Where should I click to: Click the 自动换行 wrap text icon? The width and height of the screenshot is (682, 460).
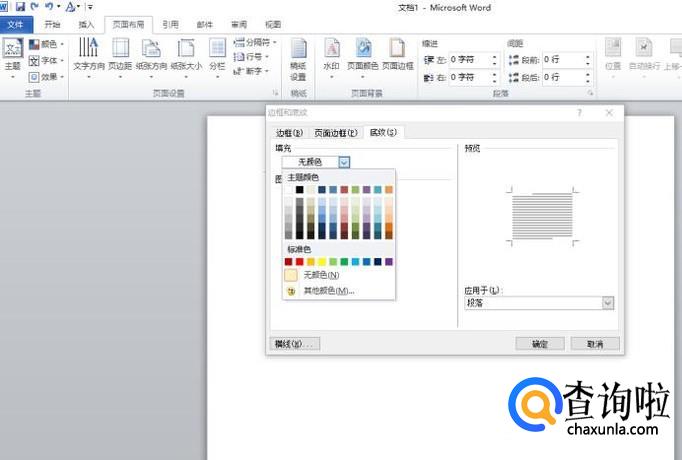(x=644, y=54)
